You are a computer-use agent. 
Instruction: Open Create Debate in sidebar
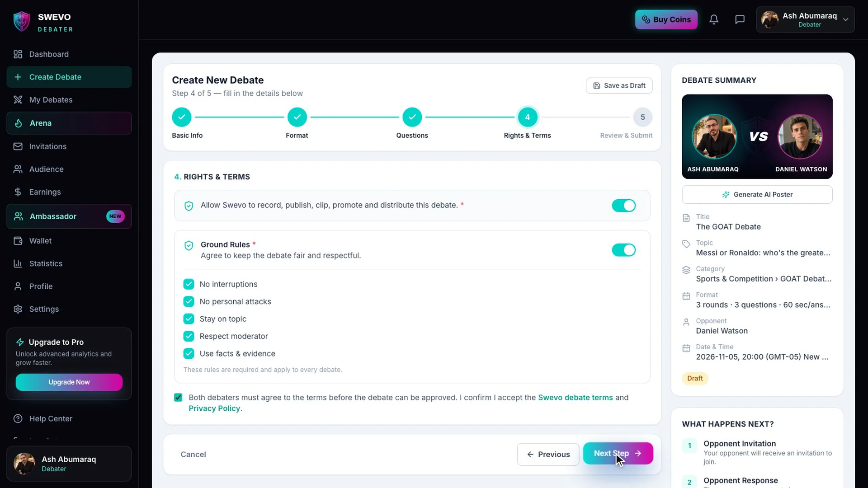pyautogui.click(x=69, y=77)
